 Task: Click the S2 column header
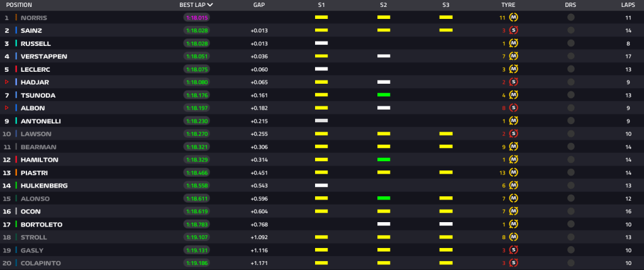[x=384, y=5]
